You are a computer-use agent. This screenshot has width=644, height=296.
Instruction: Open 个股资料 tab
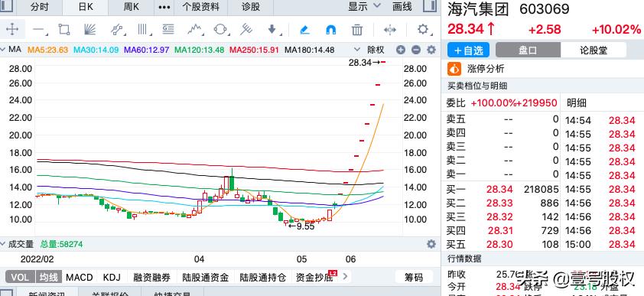[x=201, y=7]
